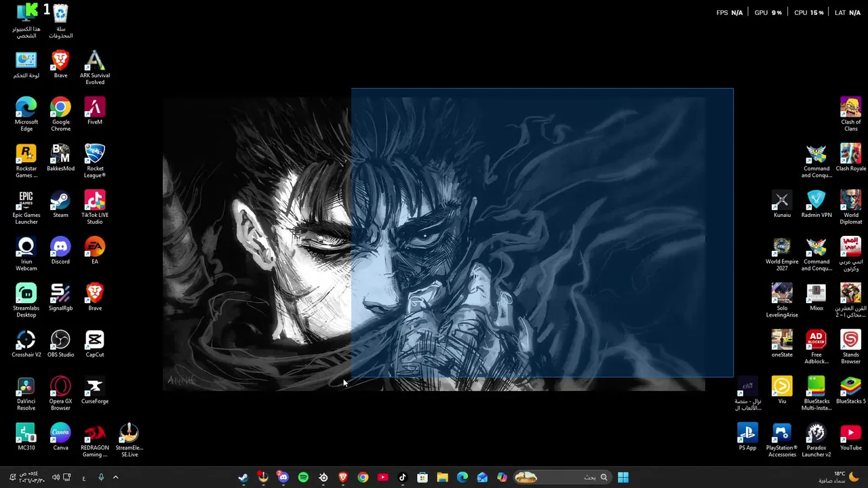This screenshot has height=488, width=868.
Task: Select the BlueStacks 5 desktop shortcut
Action: coord(850,390)
